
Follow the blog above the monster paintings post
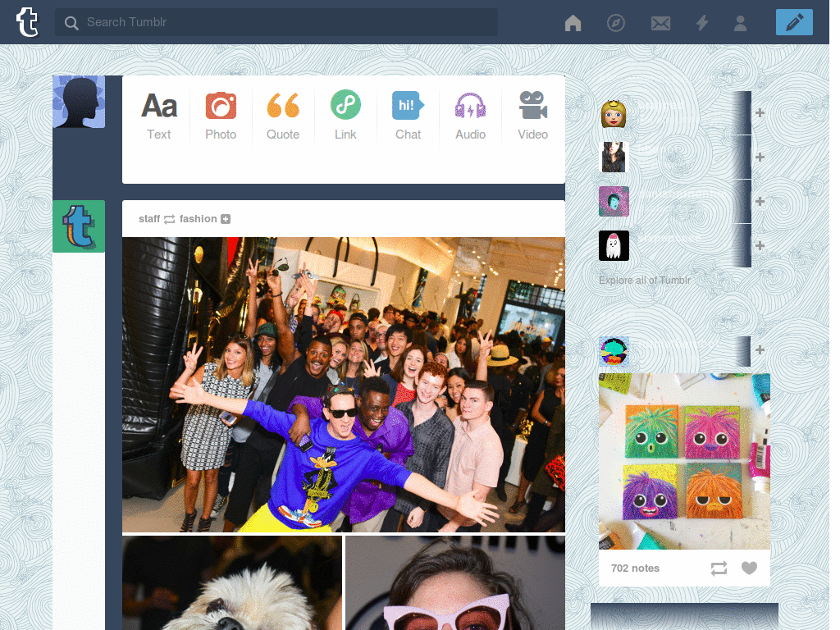point(760,350)
